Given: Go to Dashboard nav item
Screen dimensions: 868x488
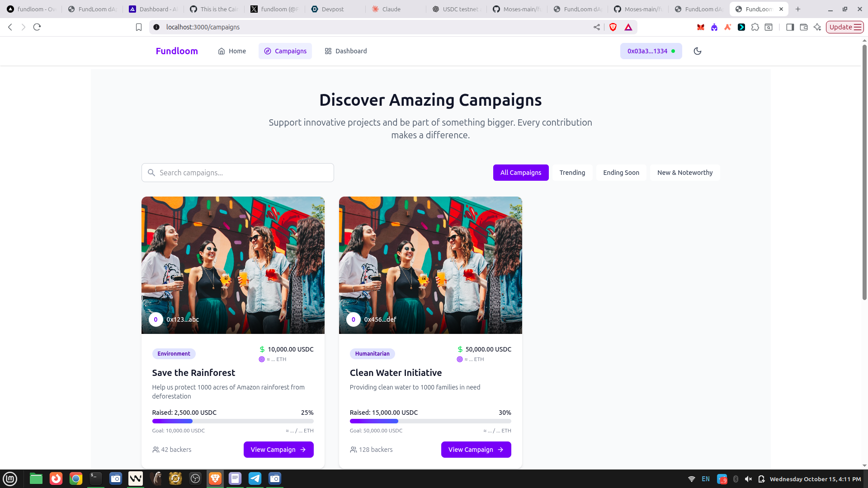Looking at the screenshot, I should coord(346,51).
